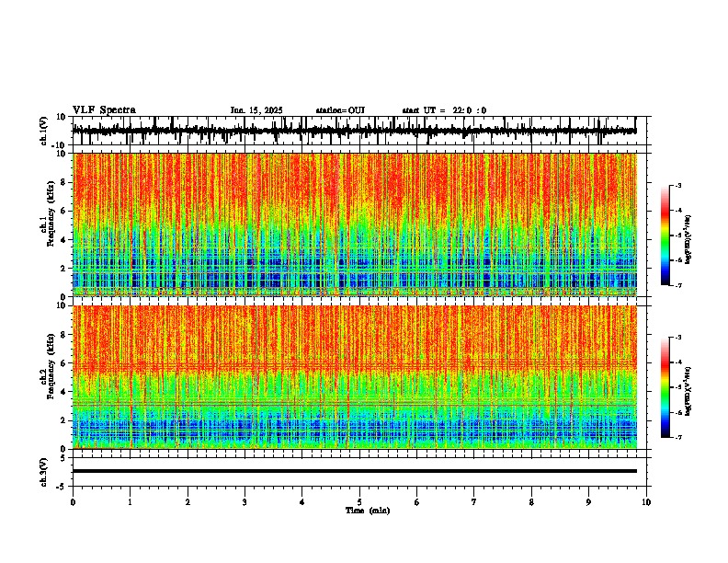Click the "1" tick on the time axis
Image resolution: width=728 pixels, height=563 pixels.
pos(130,502)
